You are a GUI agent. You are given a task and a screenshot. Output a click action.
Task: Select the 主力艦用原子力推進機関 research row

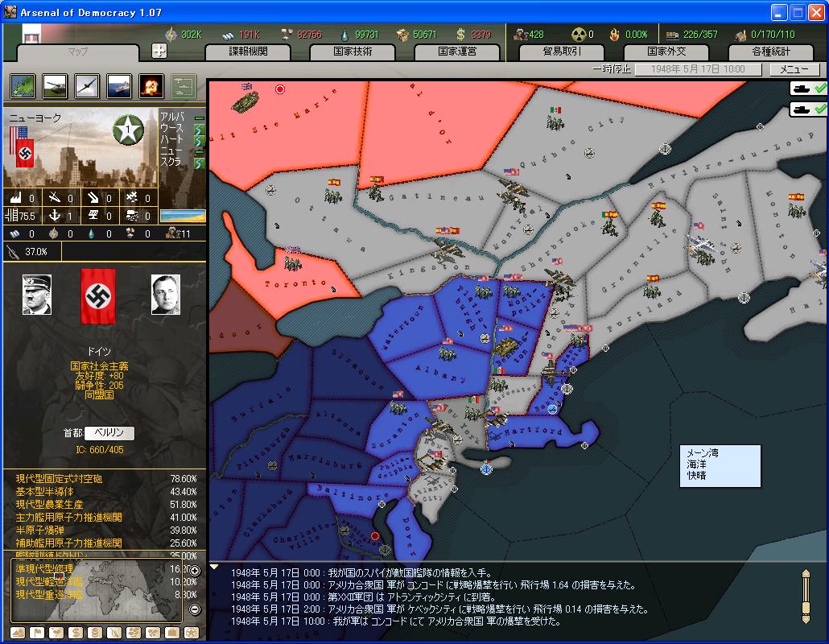coord(105,517)
